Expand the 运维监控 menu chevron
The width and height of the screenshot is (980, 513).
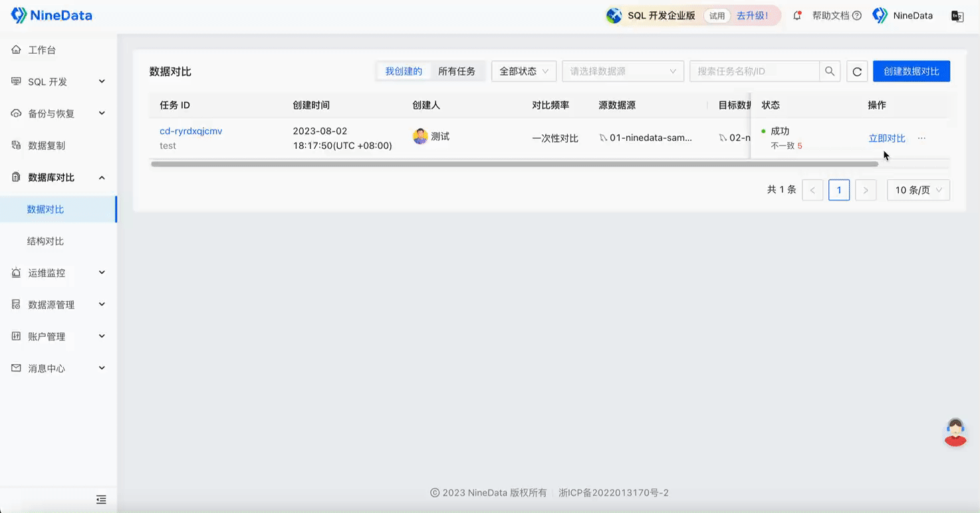[x=102, y=272]
